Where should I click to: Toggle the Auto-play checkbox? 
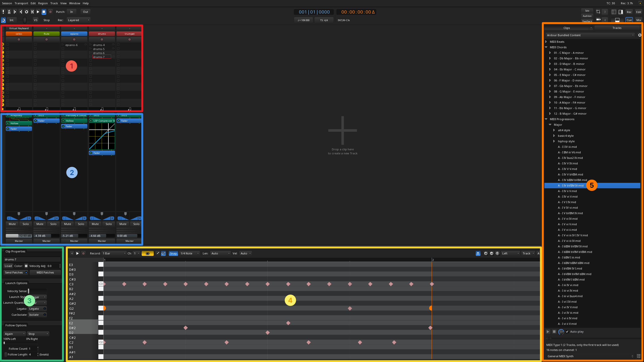pyautogui.click(x=567, y=332)
